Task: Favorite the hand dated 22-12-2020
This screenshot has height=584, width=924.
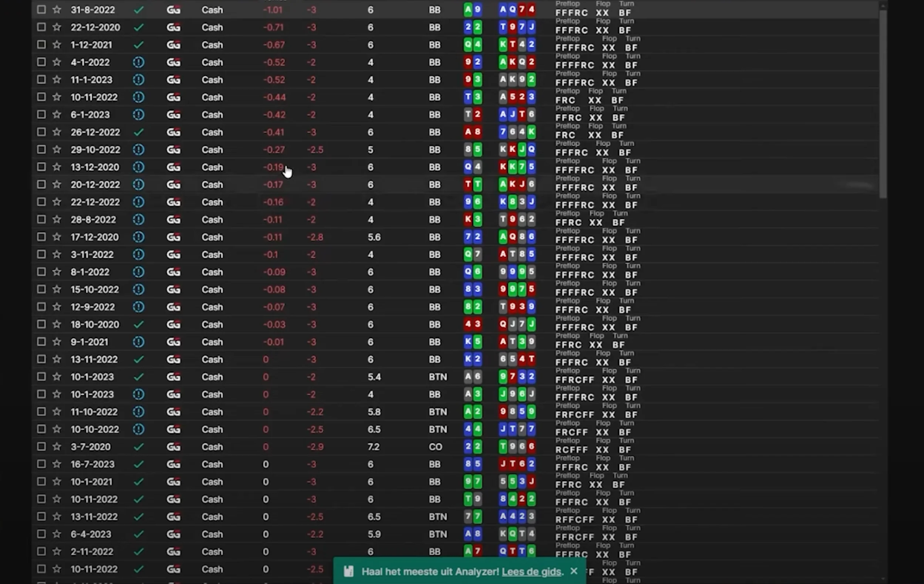Action: click(x=57, y=27)
